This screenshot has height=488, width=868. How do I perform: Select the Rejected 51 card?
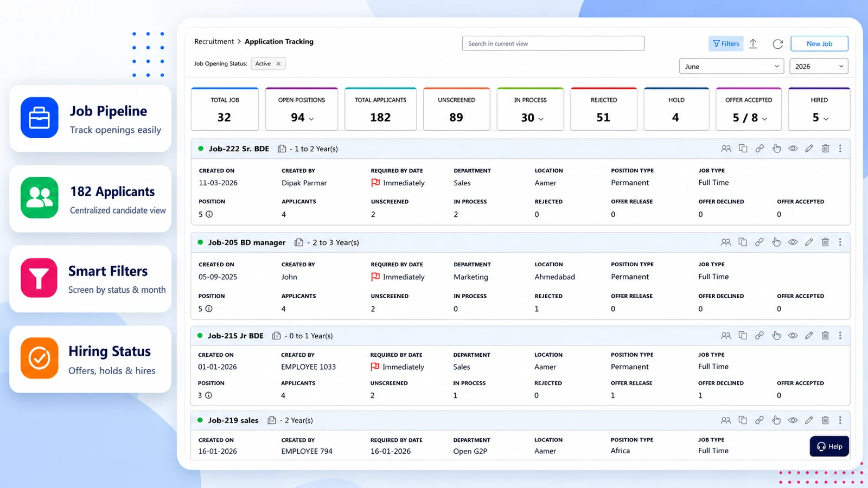point(604,109)
